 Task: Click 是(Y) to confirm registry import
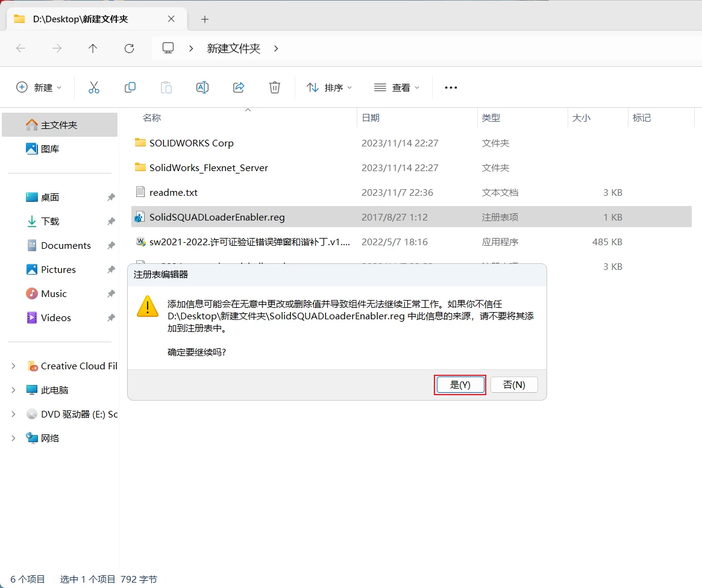[460, 384]
